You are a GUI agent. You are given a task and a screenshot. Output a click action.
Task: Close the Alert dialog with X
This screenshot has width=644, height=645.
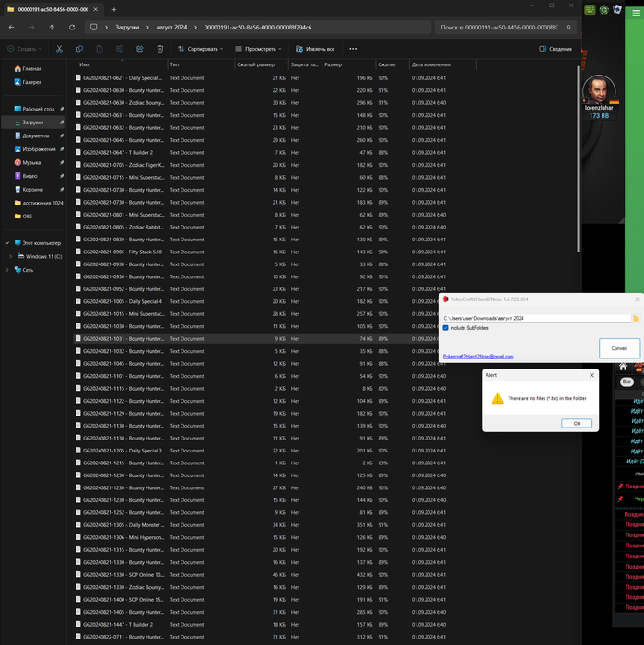(x=591, y=375)
